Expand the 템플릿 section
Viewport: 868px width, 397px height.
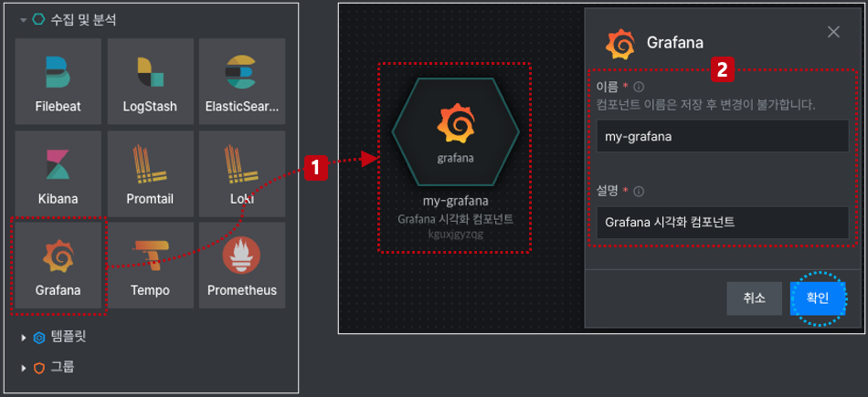click(23, 338)
